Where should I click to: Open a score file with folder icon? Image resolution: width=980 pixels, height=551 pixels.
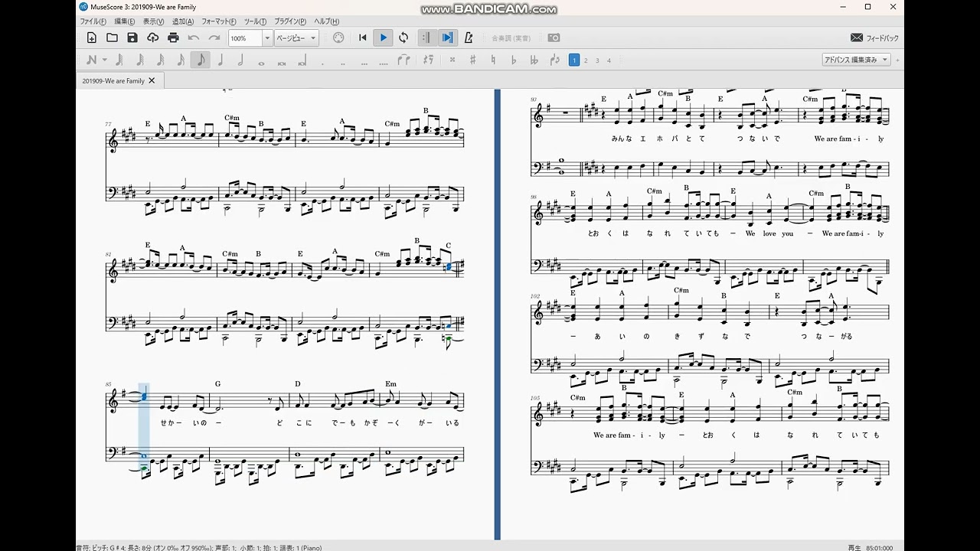[112, 37]
